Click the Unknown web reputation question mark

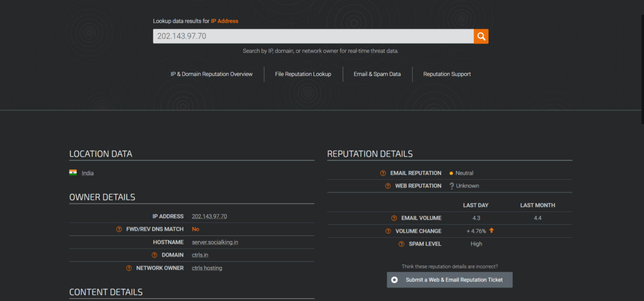[x=451, y=186]
